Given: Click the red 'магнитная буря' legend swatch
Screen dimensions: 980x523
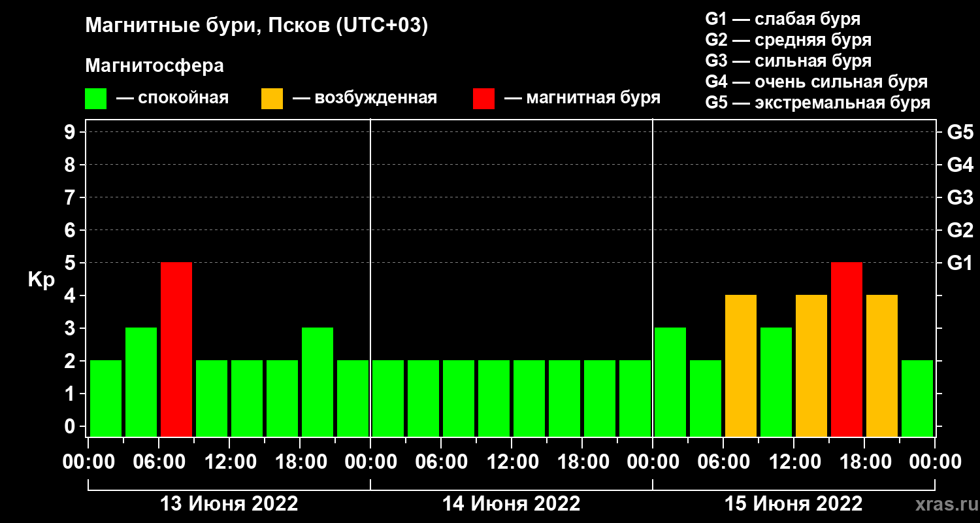Looking at the screenshot, I should 483,99.
